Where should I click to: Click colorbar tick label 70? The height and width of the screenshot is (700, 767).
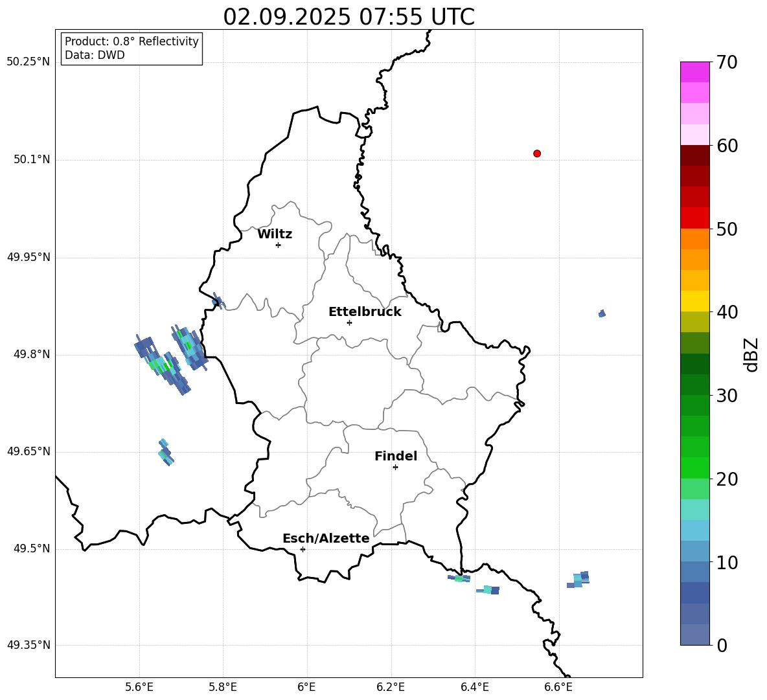pos(727,62)
